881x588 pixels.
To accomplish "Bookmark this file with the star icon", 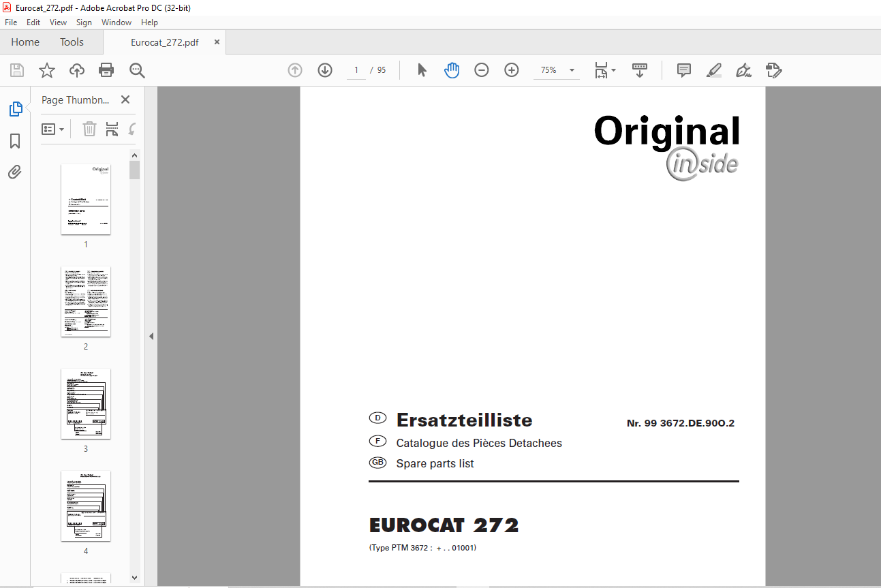I will coord(46,70).
